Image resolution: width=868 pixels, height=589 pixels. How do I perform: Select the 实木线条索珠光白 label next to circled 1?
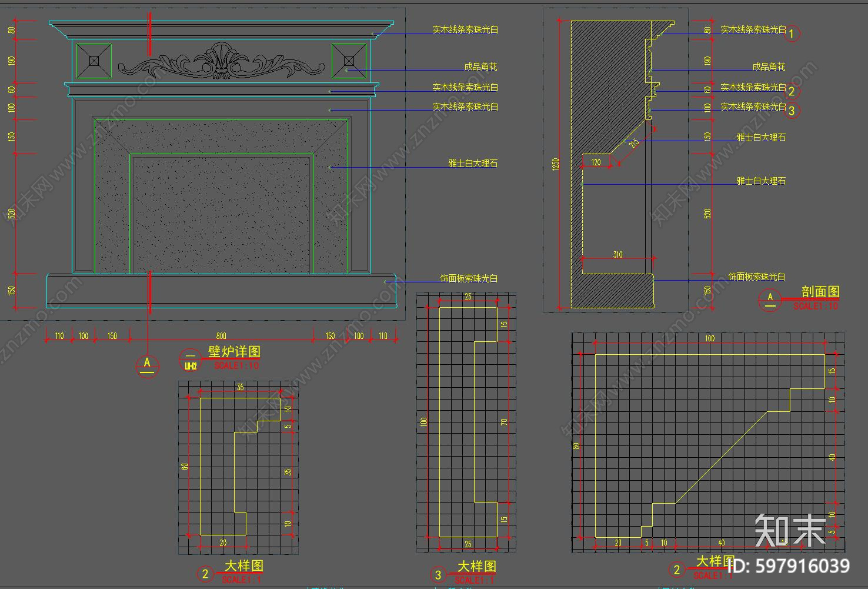[753, 29]
